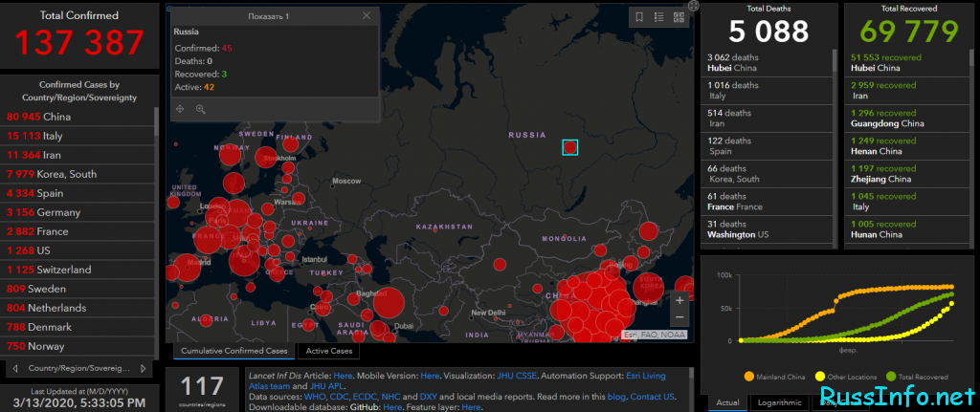Go to next list with right arrow
Viewport: 980px width, 412px height.
144,368
